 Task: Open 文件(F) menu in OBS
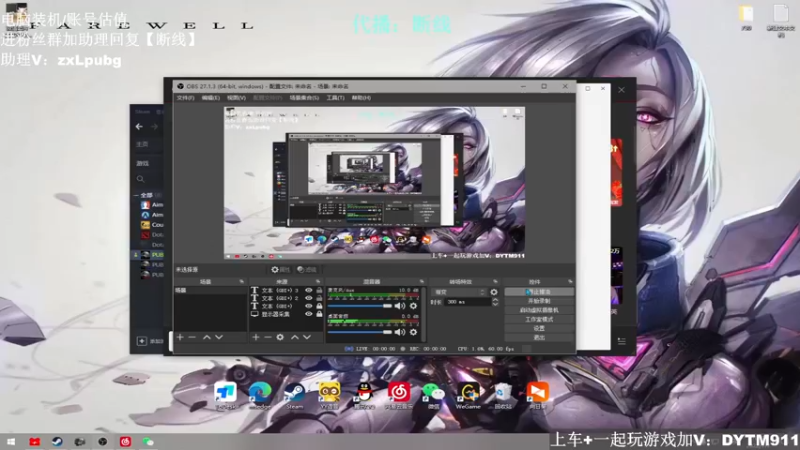[x=185, y=98]
